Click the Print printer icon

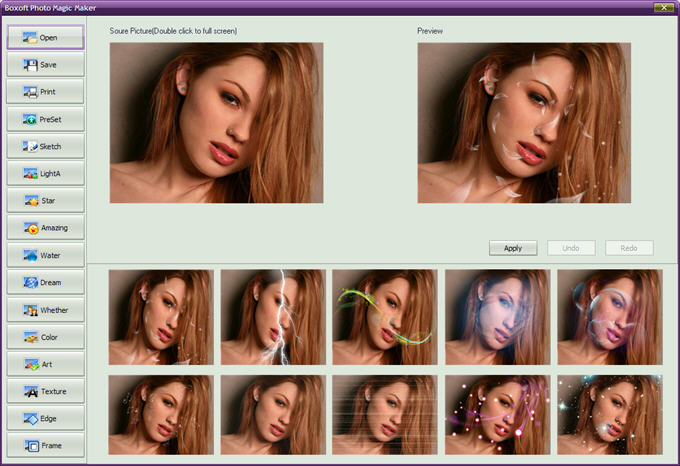coord(30,92)
